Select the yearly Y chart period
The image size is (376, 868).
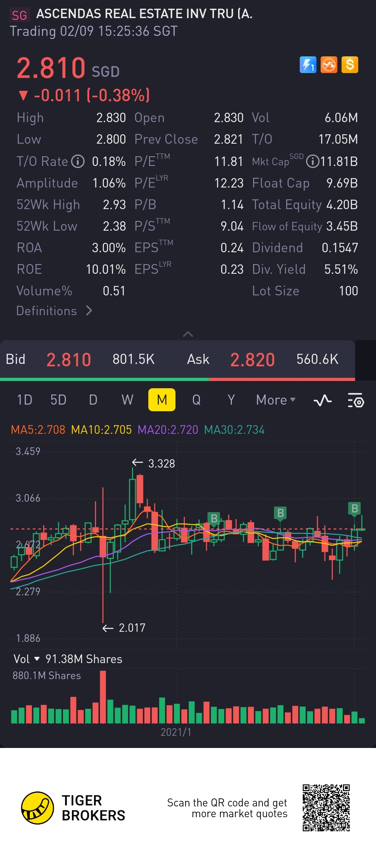pyautogui.click(x=231, y=400)
